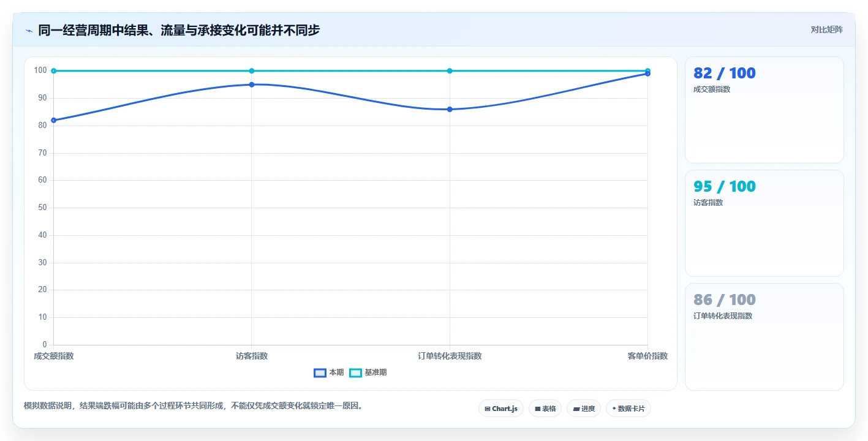The image size is (868, 441).
Task: Click the y-axis value 0
Action: (45, 345)
